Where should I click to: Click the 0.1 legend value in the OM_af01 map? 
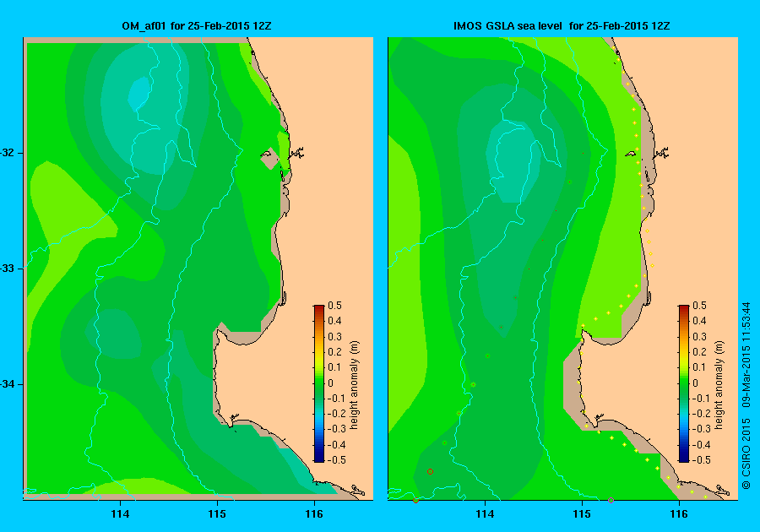[335, 367]
